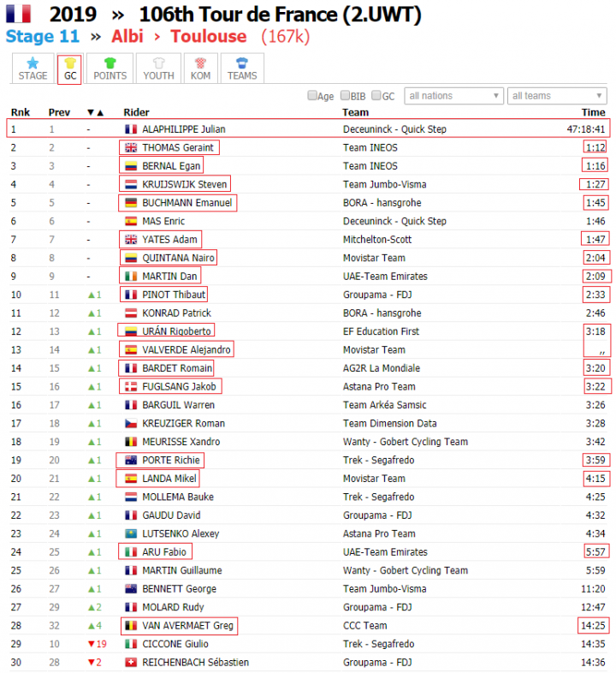Click the Belgian flag next to VAN AVERMAET Greg
Screen dimensions: 616x673
[x=131, y=626]
